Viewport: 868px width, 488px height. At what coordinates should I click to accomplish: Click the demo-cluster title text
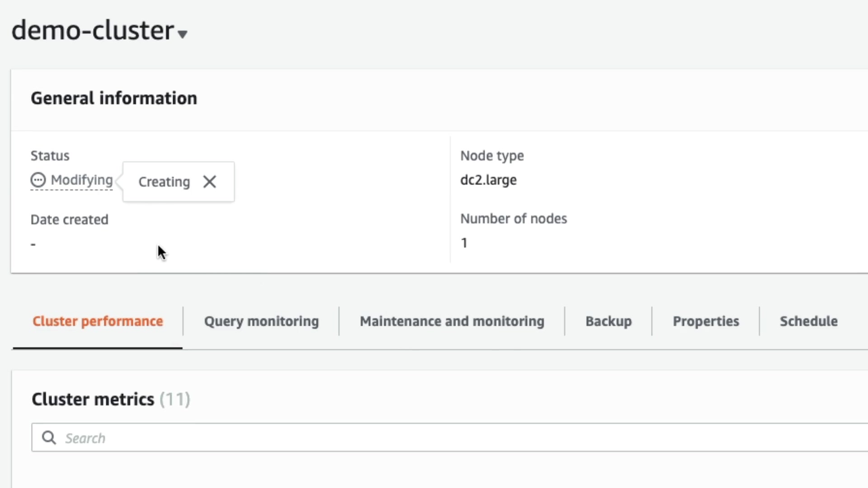pos(93,31)
